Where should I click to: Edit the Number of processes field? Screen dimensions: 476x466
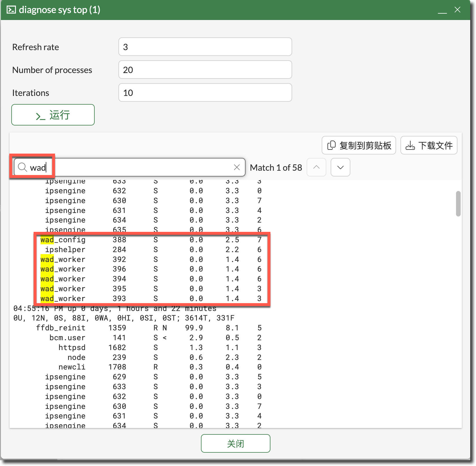pos(205,70)
